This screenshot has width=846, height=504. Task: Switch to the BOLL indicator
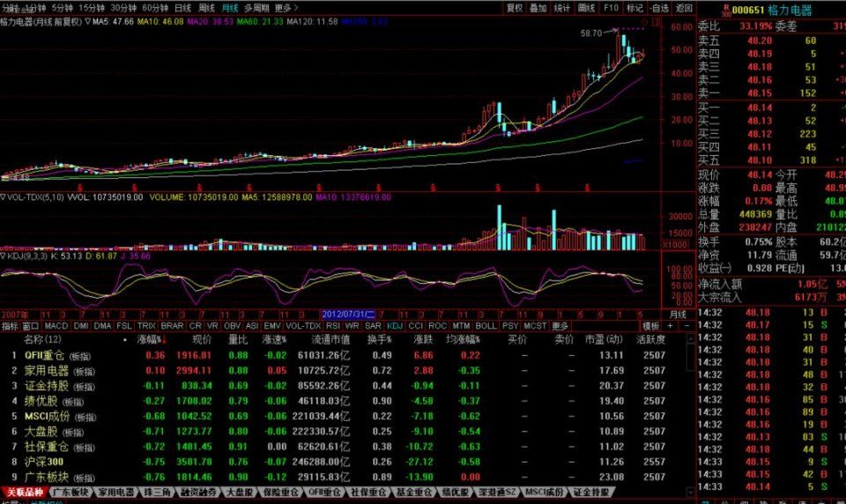(486, 325)
